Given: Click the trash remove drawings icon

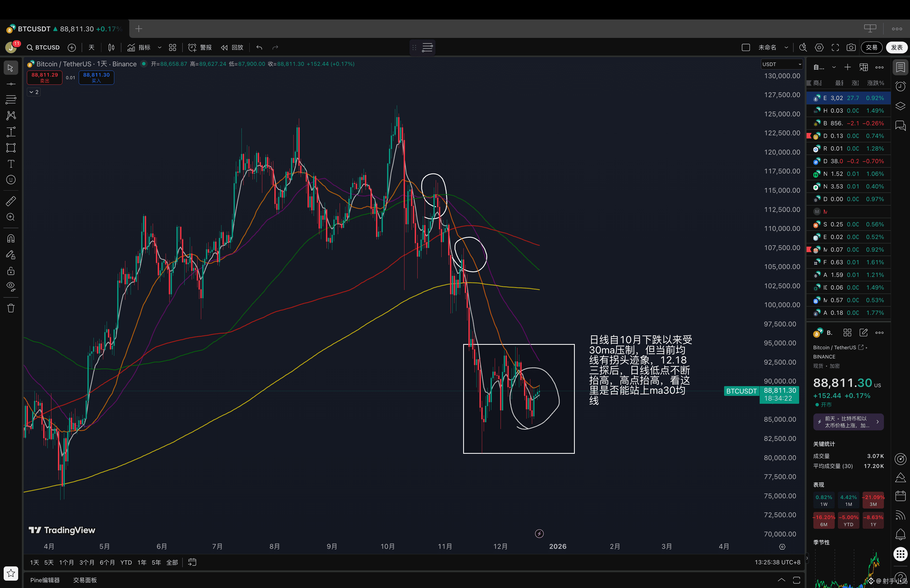Looking at the screenshot, I should click(11, 308).
